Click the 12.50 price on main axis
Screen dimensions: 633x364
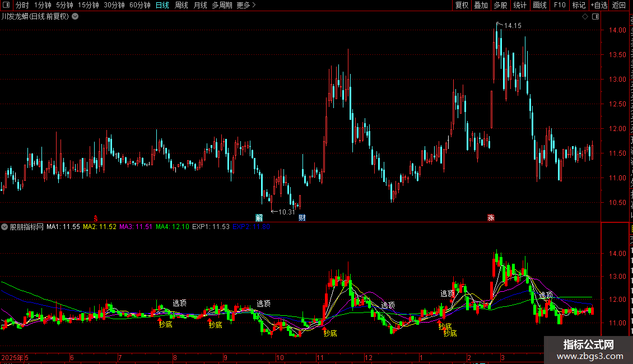[617, 104]
